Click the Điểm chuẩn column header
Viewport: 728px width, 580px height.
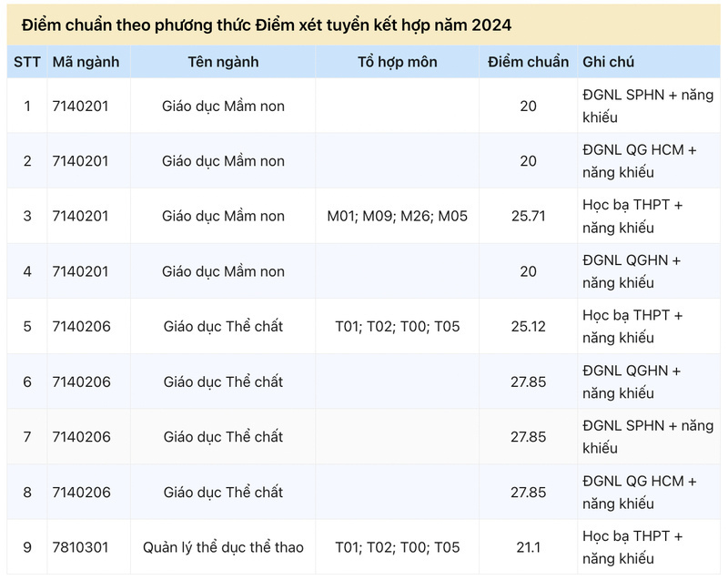[529, 62]
